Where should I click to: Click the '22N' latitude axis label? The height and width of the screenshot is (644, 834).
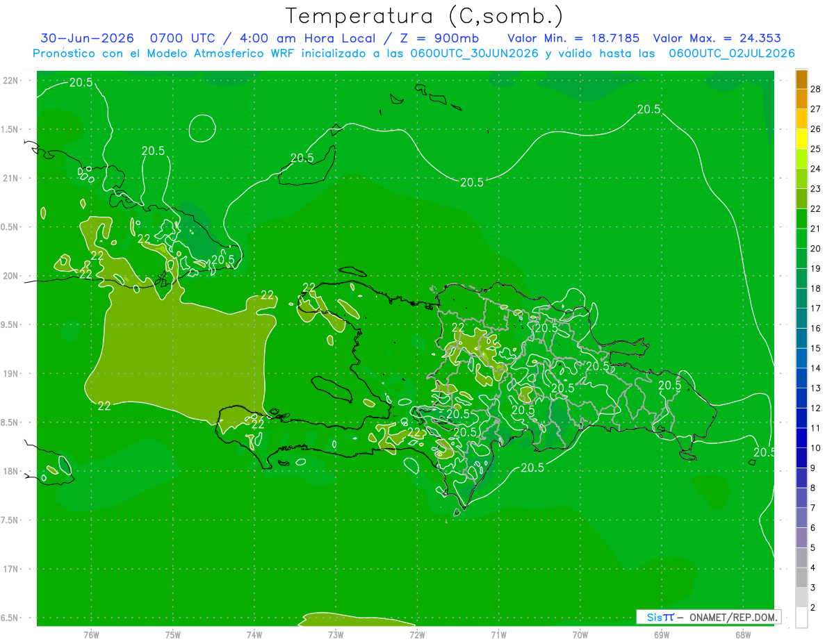tap(10, 81)
